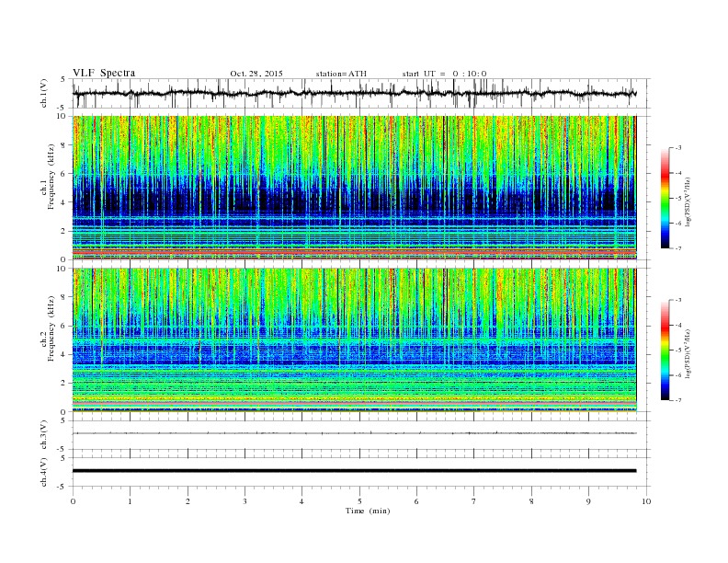Click the "ch.3(V)" axis label
This screenshot has height=563, width=728.
44,435
